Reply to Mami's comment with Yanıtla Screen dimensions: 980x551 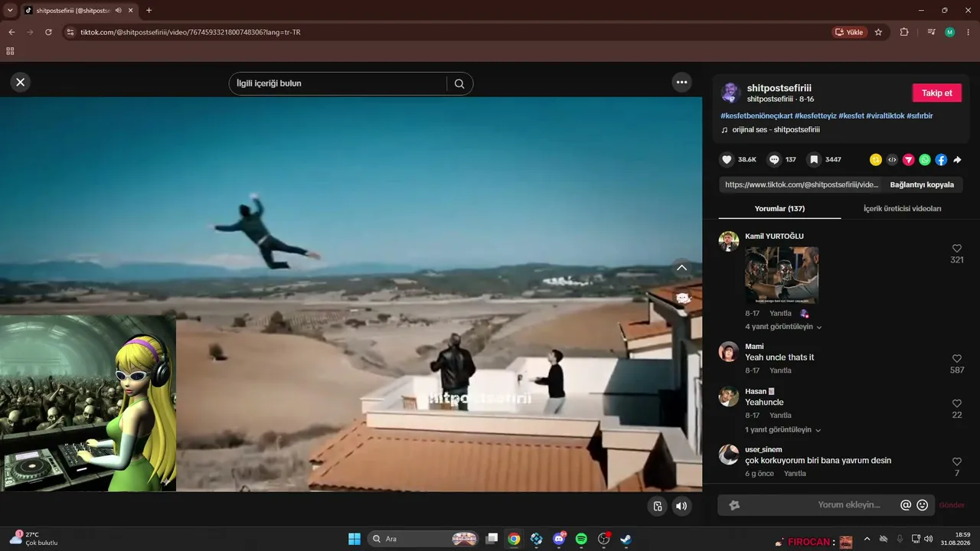[780, 370]
